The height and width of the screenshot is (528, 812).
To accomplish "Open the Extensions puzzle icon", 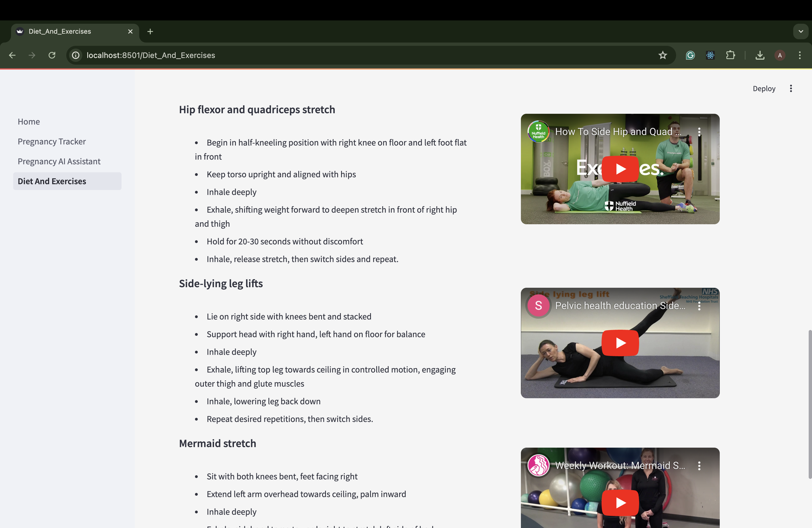I will pyautogui.click(x=731, y=55).
